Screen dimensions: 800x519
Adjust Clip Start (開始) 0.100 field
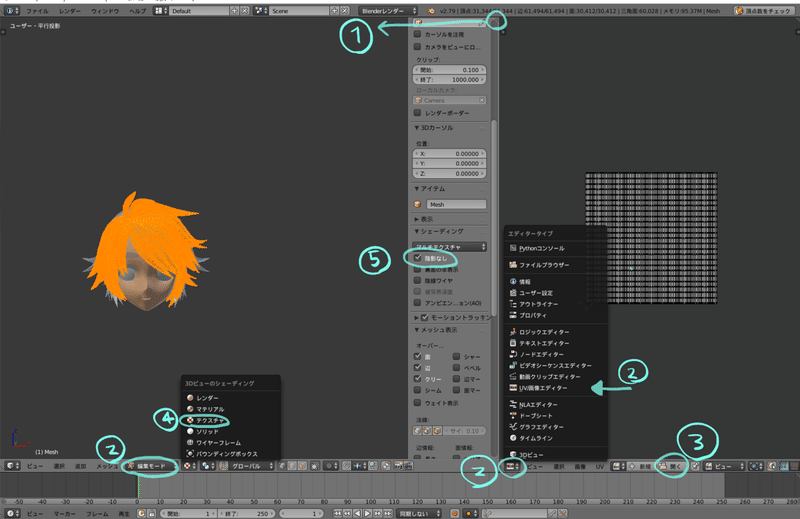[449, 70]
